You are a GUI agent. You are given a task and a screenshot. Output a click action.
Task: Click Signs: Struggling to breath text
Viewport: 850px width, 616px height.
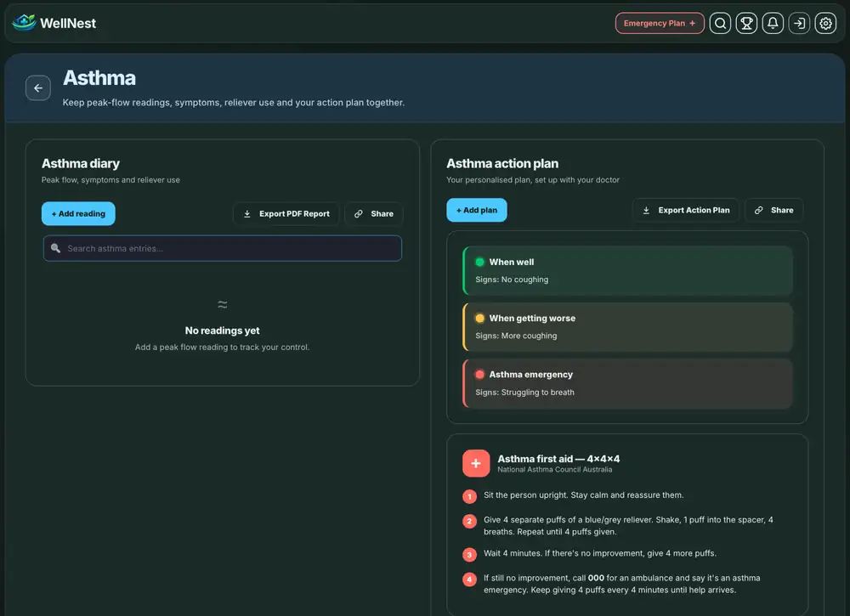524,393
